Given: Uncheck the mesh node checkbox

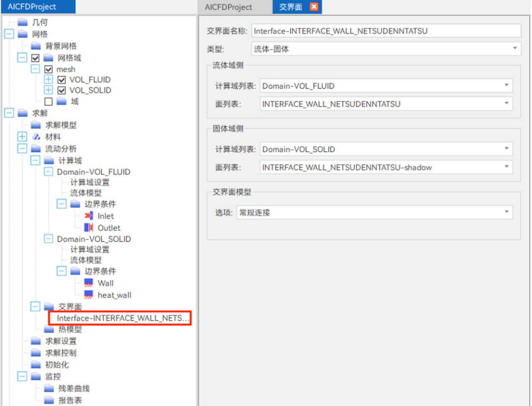Looking at the screenshot, I should coord(48,69).
